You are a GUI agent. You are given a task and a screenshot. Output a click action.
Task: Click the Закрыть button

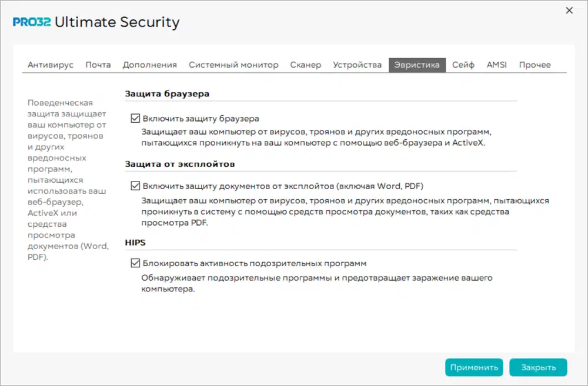tap(538, 367)
